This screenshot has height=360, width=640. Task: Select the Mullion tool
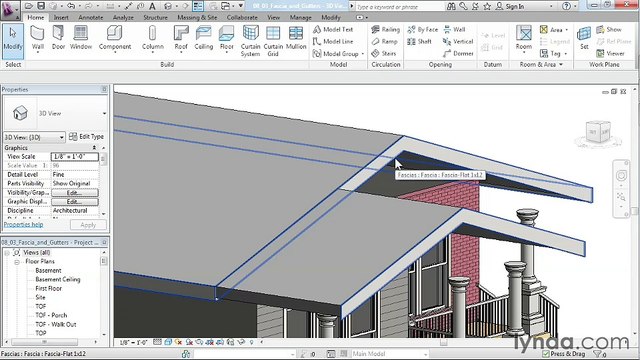[x=296, y=38]
